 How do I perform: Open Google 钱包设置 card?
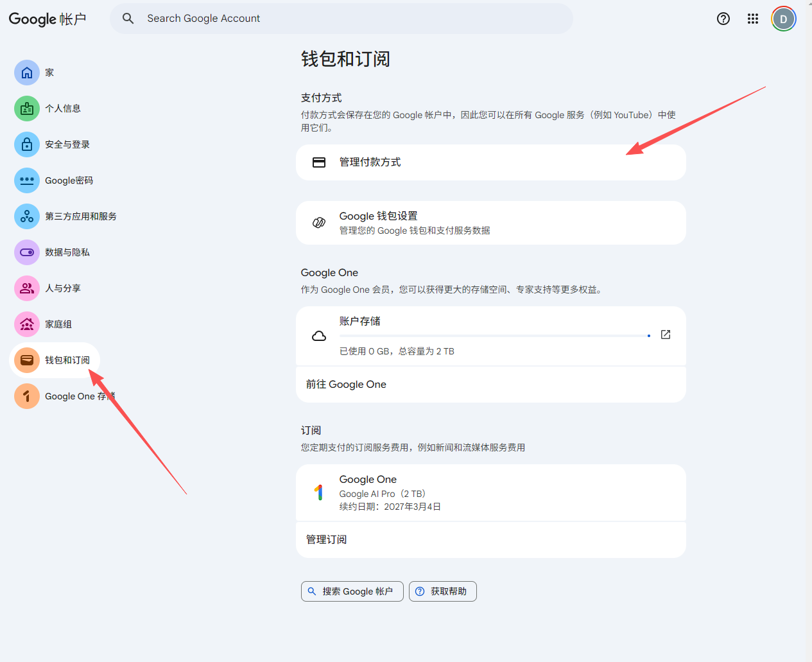(490, 223)
